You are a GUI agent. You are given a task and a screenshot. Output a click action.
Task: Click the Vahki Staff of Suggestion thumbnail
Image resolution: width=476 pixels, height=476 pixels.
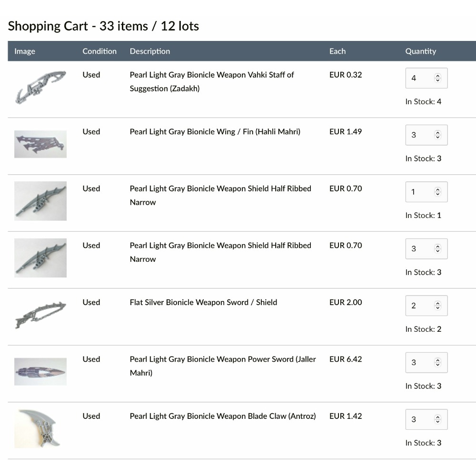click(40, 87)
